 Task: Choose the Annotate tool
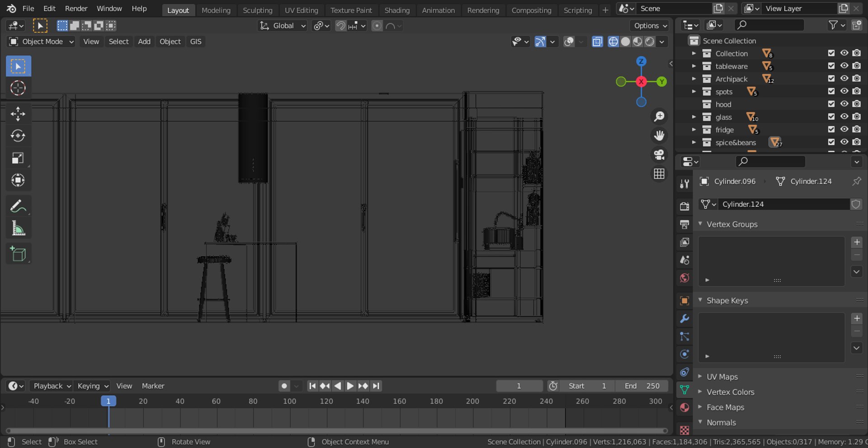point(18,207)
